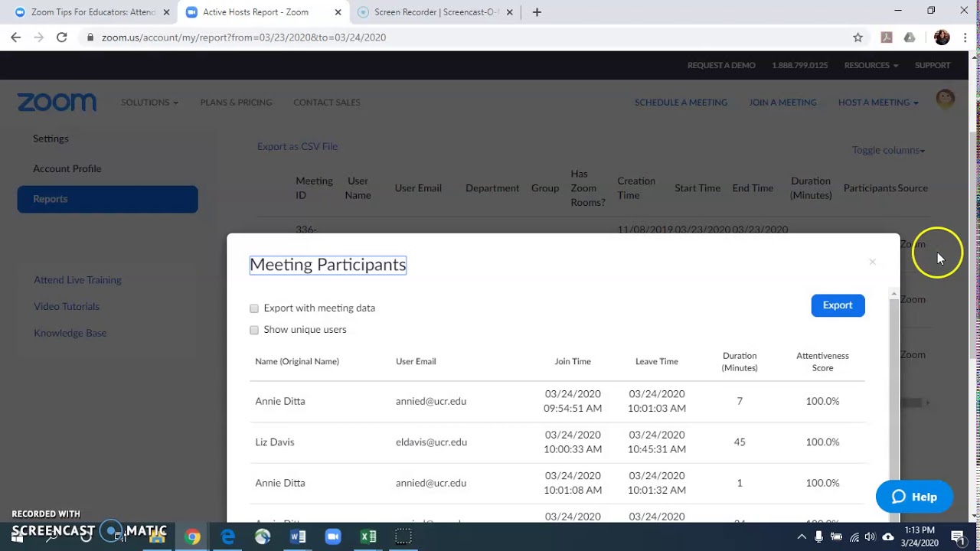Click the cloud upload tray icon
This screenshot has width=980, height=551.
[x=888, y=536]
